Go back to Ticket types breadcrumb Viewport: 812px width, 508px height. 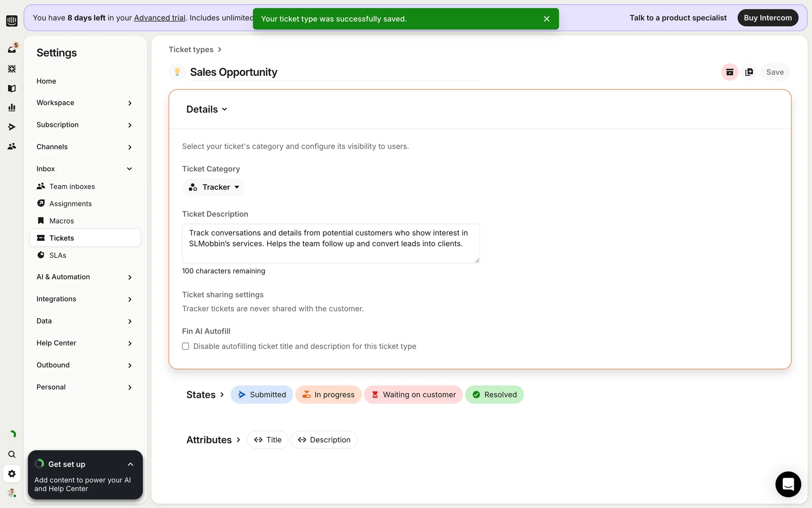click(x=191, y=50)
